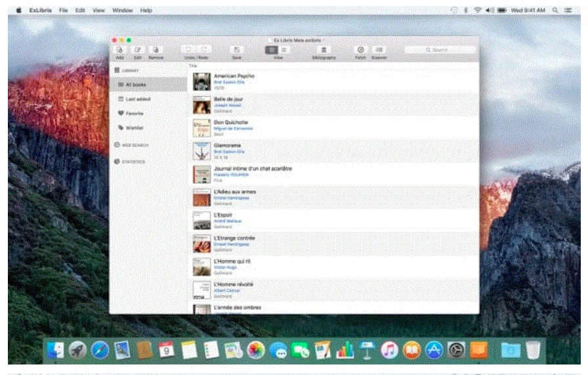This screenshot has height=375, width=588.
Task: Open the Bibliography toolbar icon
Action: pyautogui.click(x=324, y=50)
